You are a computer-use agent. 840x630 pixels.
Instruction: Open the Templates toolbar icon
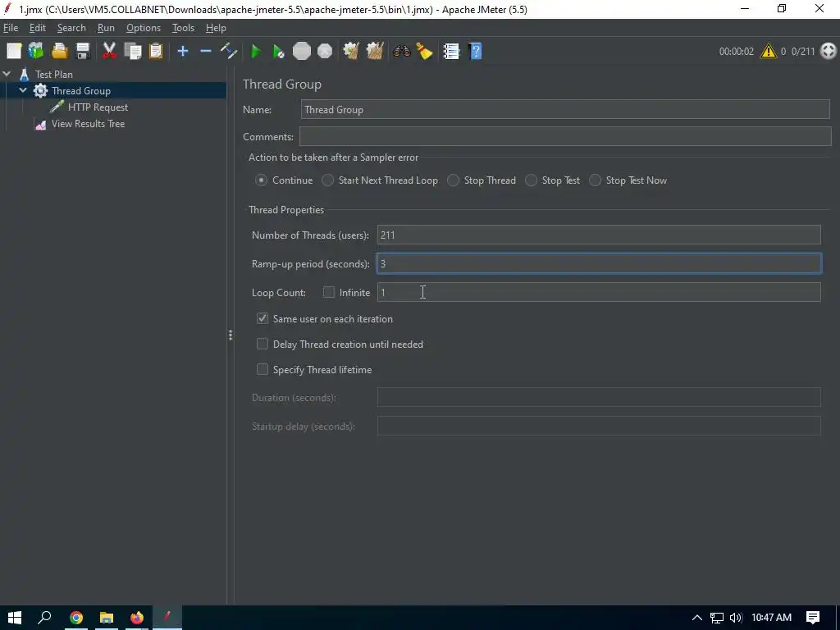[36, 52]
